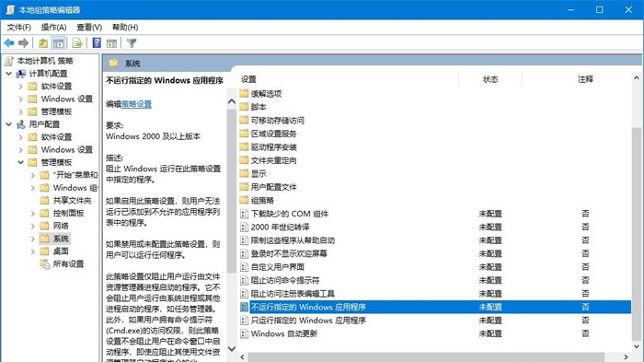This screenshot has width=644, height=362.
Task: Open the 操作(A) menu
Action: [x=53, y=27]
